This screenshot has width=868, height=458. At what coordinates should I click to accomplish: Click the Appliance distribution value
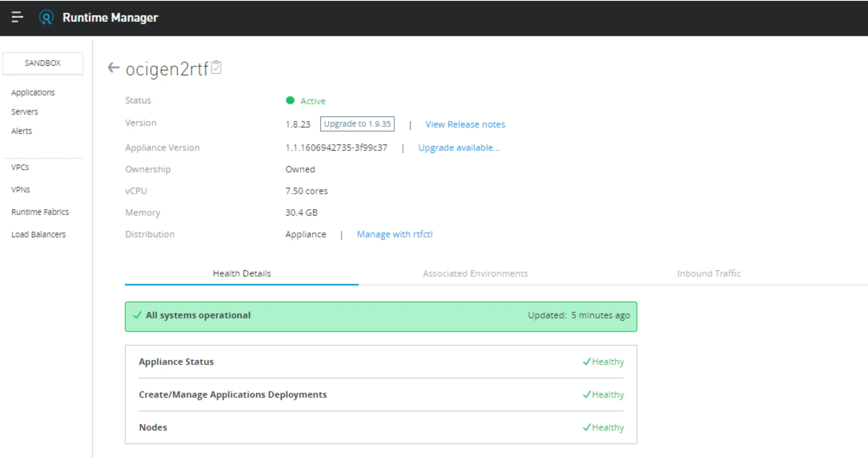pos(306,234)
